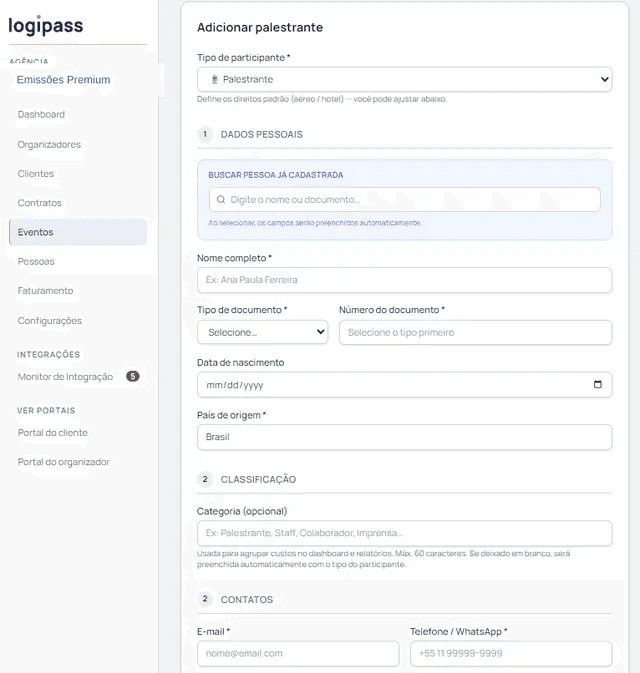The height and width of the screenshot is (673, 640).
Task: Open the Clientes section
Action: [36, 174]
